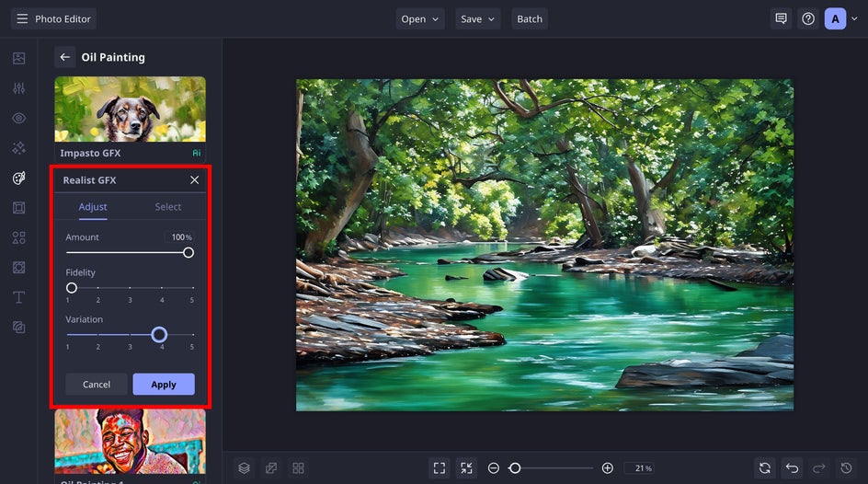Image resolution: width=868 pixels, height=484 pixels.
Task: Click the Batch button
Action: [530, 18]
